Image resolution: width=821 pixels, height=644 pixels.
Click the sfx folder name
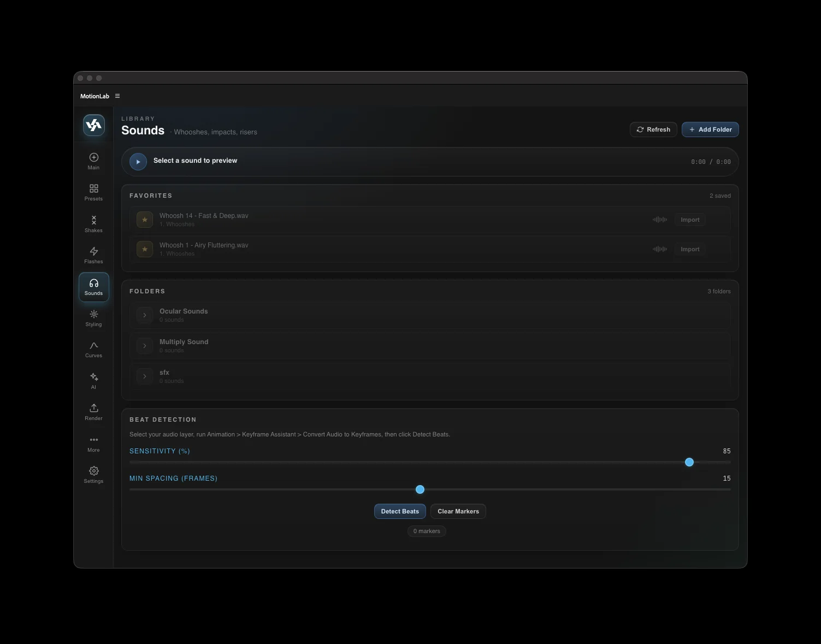(x=164, y=373)
